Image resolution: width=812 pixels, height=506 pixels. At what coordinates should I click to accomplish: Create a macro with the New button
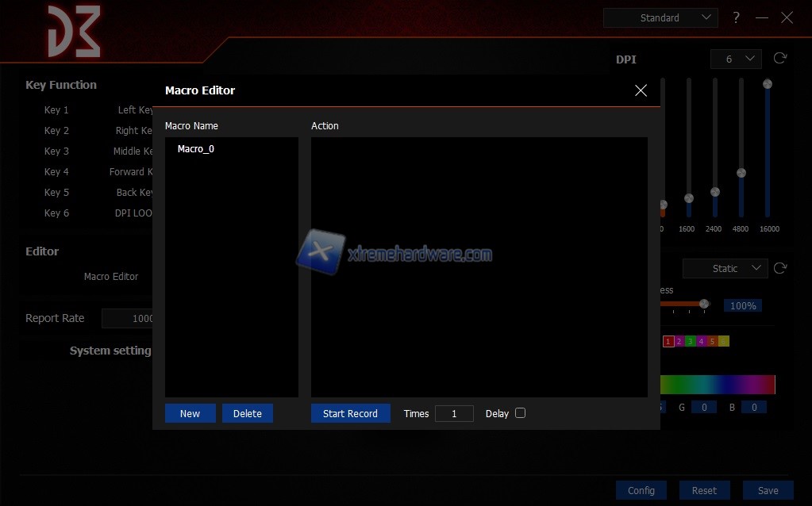[x=190, y=413]
